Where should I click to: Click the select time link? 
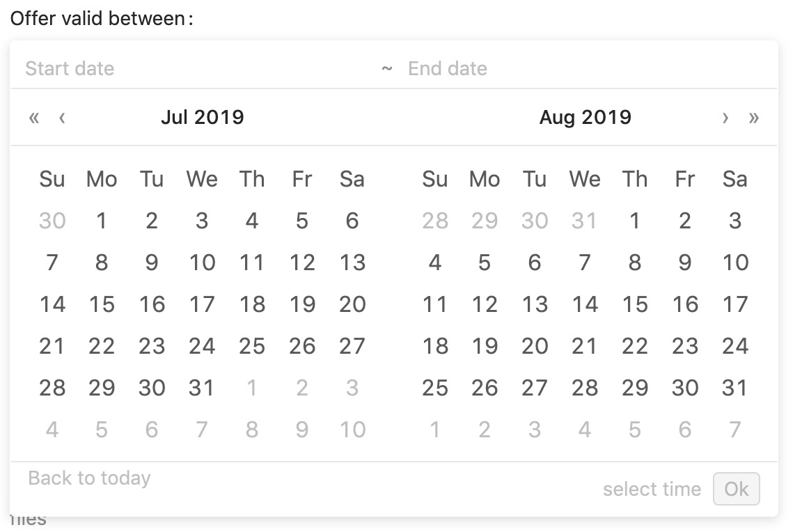[x=652, y=490]
